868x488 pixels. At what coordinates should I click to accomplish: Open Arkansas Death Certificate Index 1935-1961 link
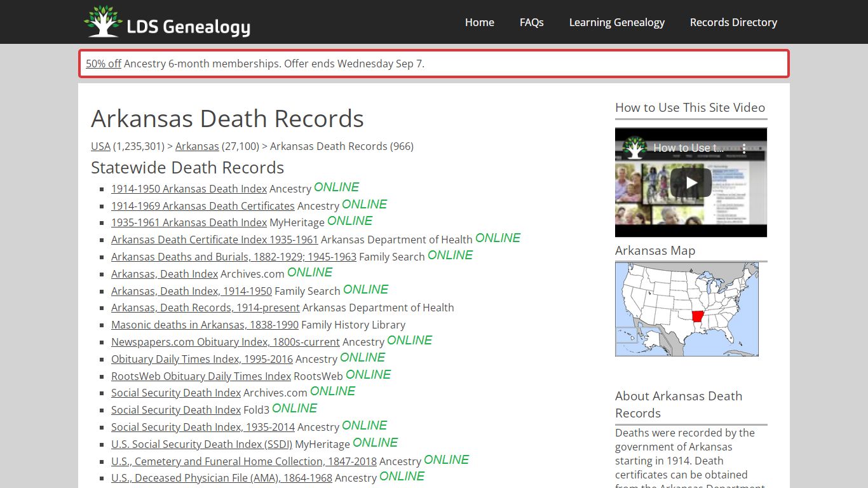point(215,240)
